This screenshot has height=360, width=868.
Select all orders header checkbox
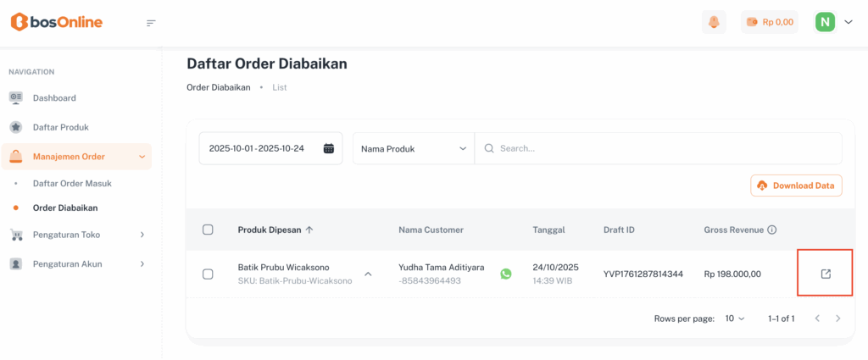[x=208, y=230]
